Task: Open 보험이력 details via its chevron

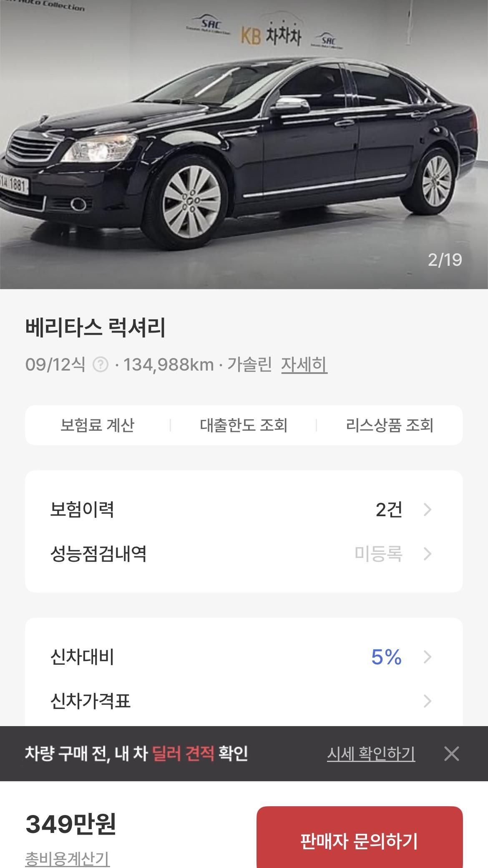Action: [427, 510]
